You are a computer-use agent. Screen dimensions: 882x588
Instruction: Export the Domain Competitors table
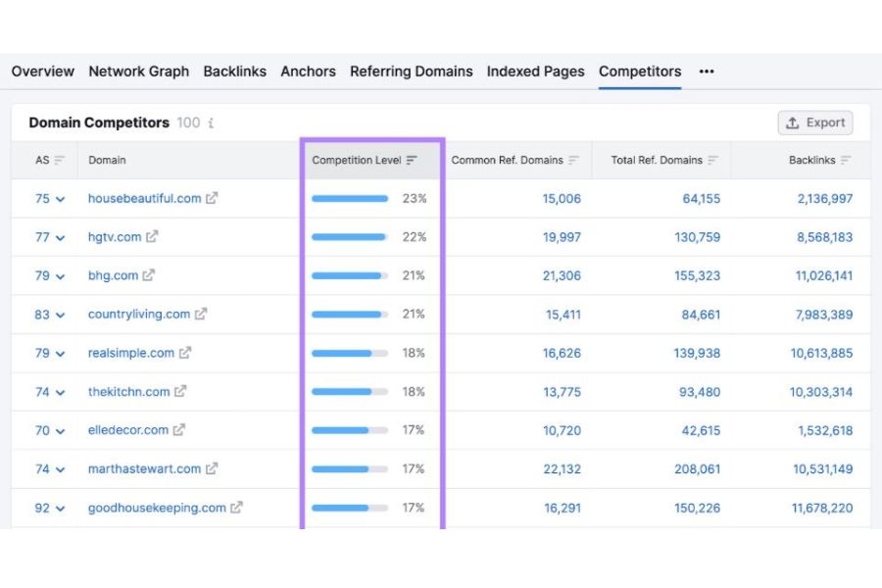click(815, 122)
